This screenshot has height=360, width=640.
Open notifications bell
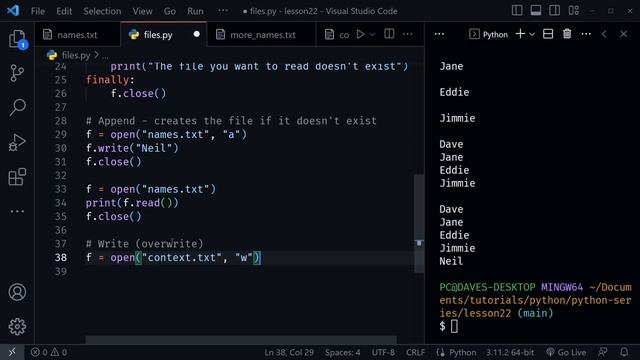tap(624, 352)
